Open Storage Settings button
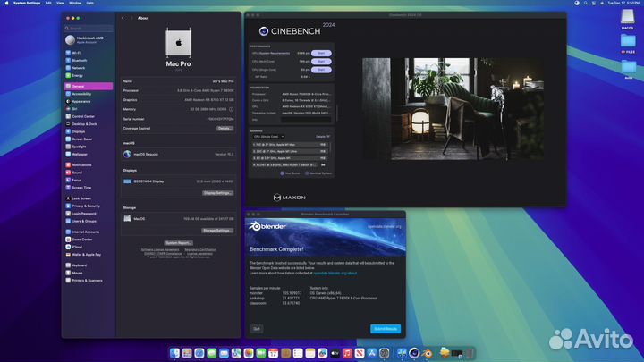Viewport: 644px width, 362px height. [x=217, y=231]
